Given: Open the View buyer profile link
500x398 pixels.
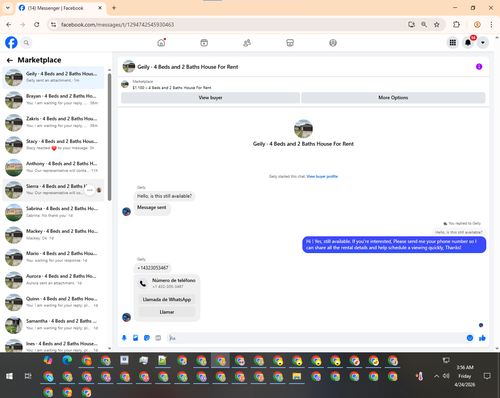Looking at the screenshot, I should point(322,176).
